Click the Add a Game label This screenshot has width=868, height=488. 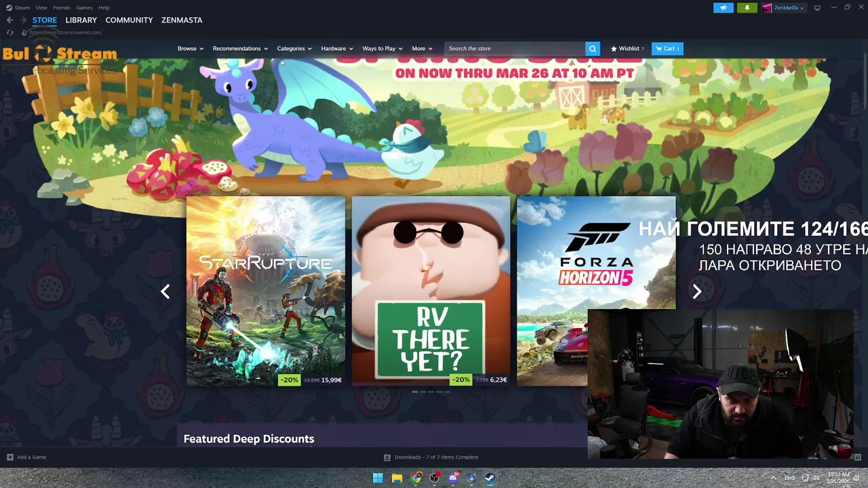(32, 457)
